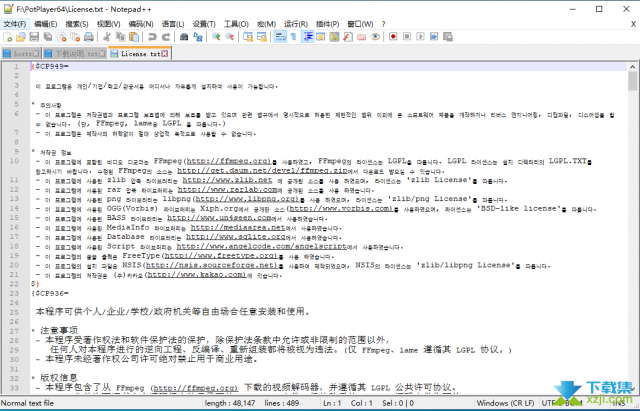Toggle indent guide toolbar button

(x=307, y=37)
